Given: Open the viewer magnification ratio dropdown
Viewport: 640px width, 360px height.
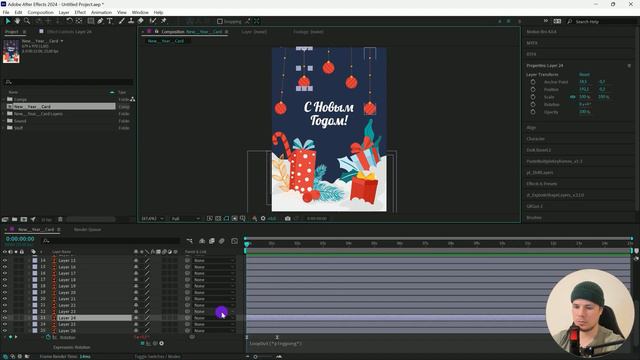Looking at the screenshot, I should [x=152, y=219].
